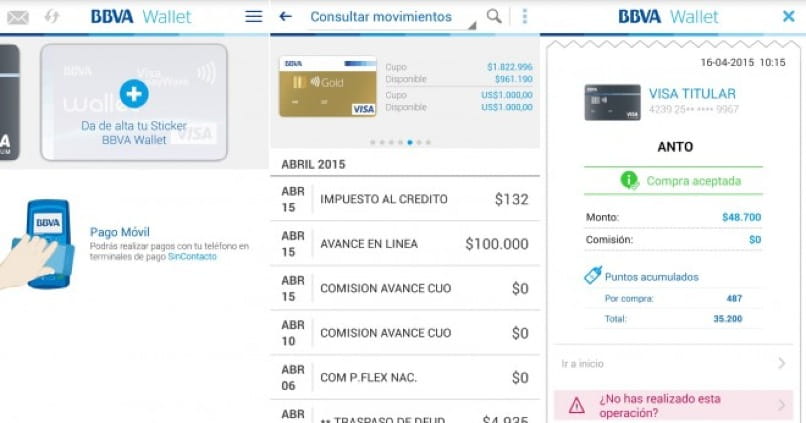Select the $132 amount
Image resolution: width=806 pixels, height=423 pixels.
[511, 199]
